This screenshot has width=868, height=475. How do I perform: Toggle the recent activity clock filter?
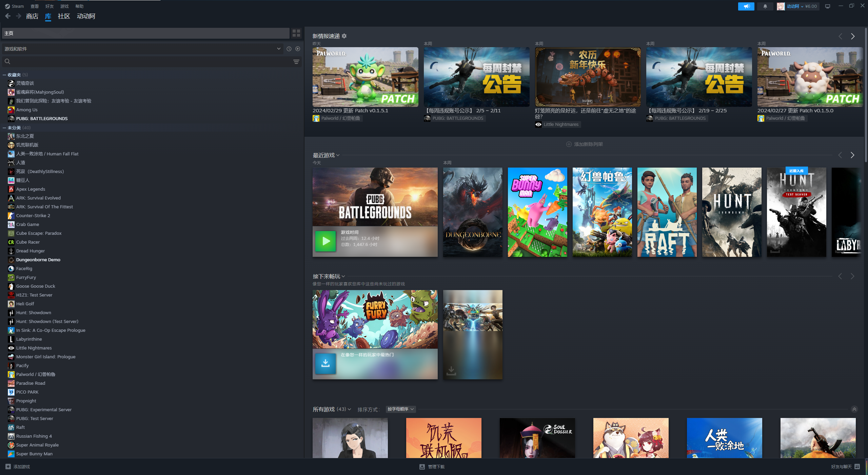click(289, 49)
